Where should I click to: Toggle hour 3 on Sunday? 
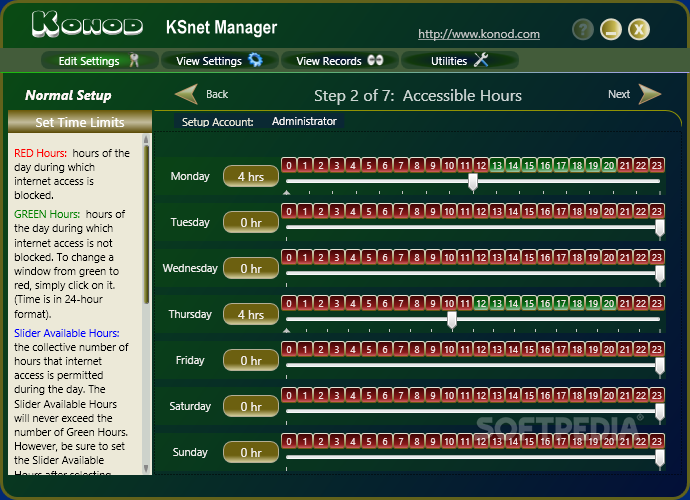(337, 441)
